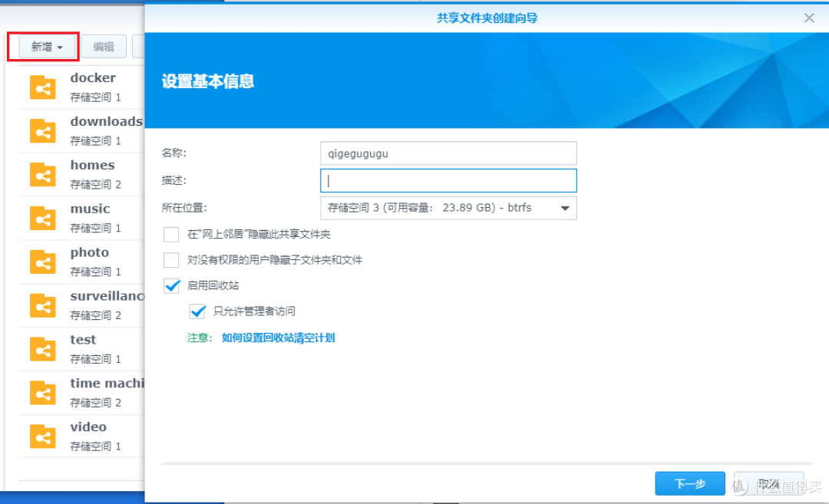Select the downloads folder name
The image size is (829, 504).
pyautogui.click(x=106, y=121)
